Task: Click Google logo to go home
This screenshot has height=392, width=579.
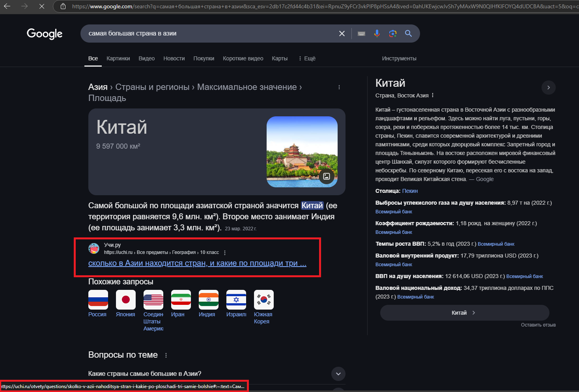Action: (45, 34)
